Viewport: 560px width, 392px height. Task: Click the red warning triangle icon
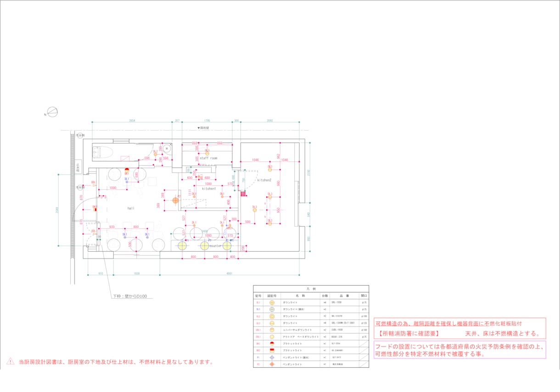(11, 361)
